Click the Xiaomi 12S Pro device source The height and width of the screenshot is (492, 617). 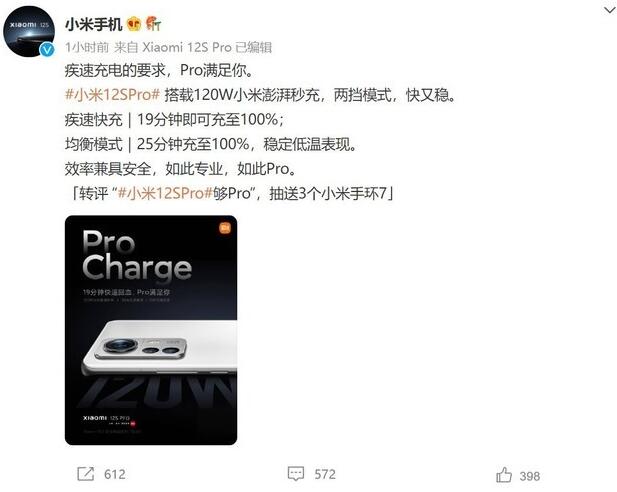[187, 48]
